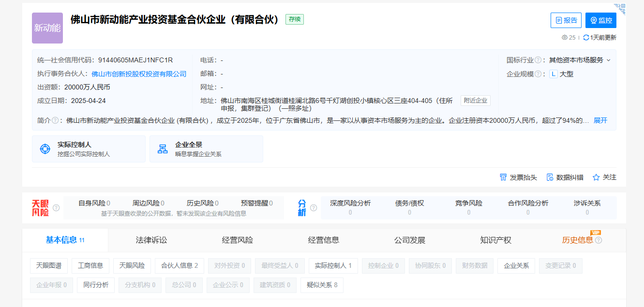Open 佛山市创新投股权投资有限公司 partner link
The height and width of the screenshot is (307, 644).
coord(139,74)
